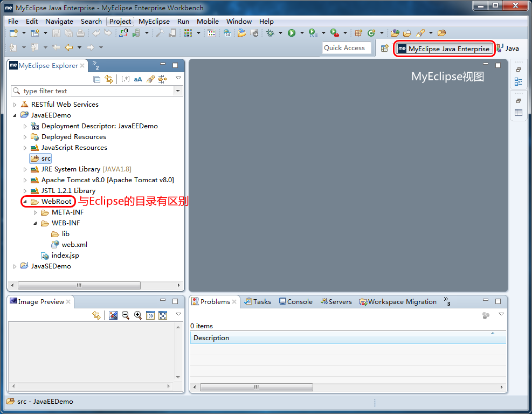Image resolution: width=532 pixels, height=414 pixels.
Task: Click the New wizard toolbar icon
Action: (x=13, y=33)
